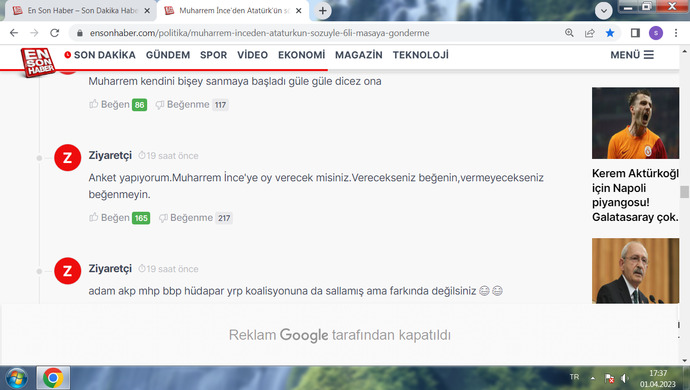Click scrollbar down arrow

684,361
